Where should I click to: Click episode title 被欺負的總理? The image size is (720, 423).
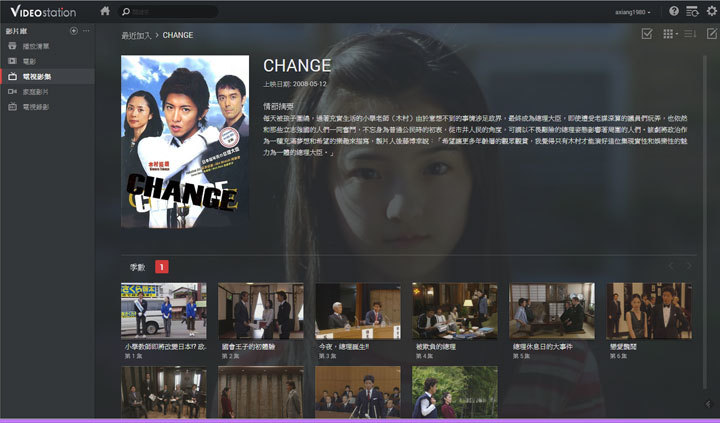coord(437,347)
